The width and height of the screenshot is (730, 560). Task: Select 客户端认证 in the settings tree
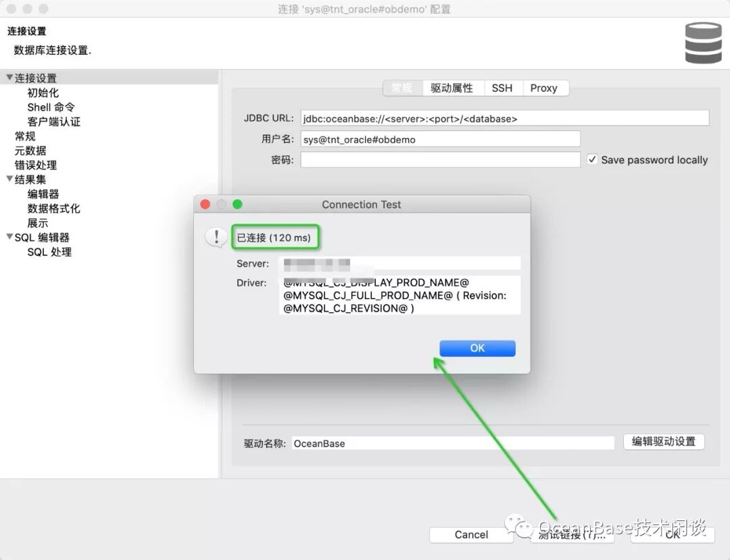53,122
